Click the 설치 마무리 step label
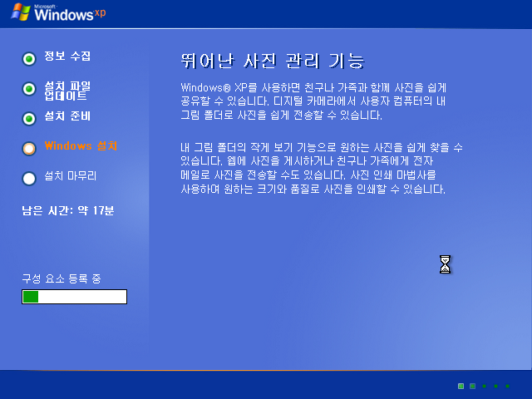This screenshot has width=532, height=399. click(71, 175)
